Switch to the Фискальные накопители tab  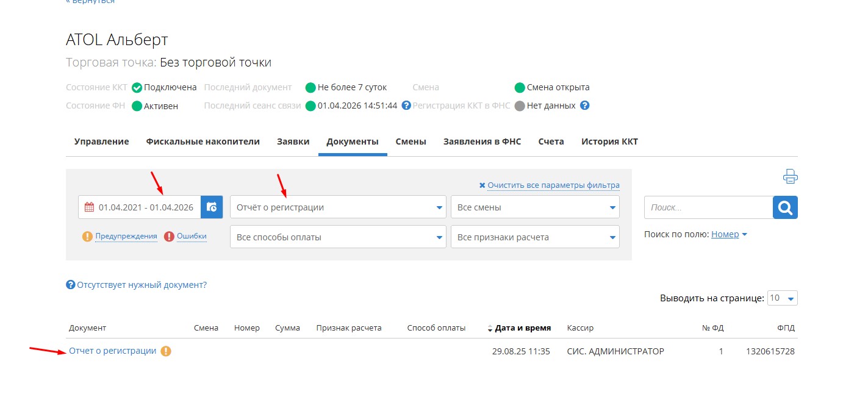click(x=203, y=141)
